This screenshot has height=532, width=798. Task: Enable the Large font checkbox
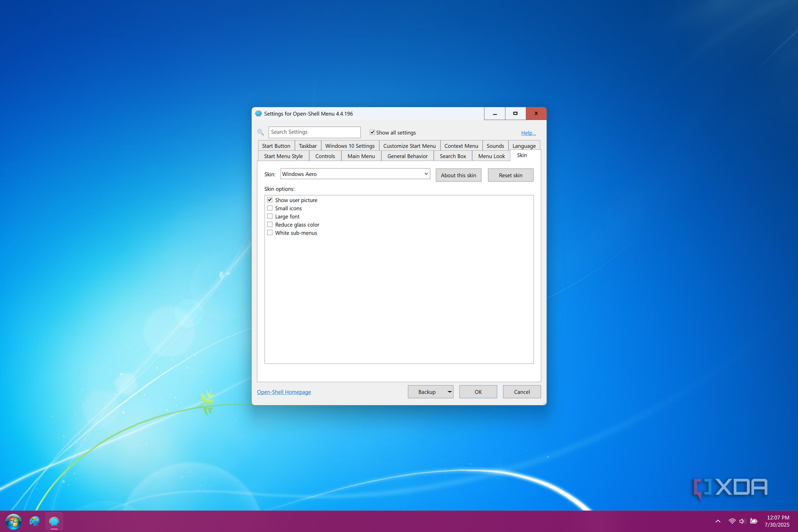(270, 216)
